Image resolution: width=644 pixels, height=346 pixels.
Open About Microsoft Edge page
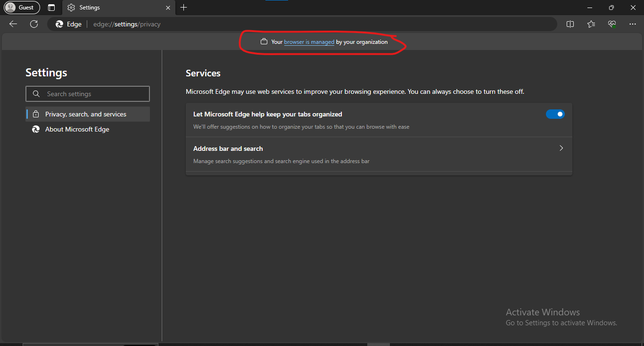[x=88, y=129]
